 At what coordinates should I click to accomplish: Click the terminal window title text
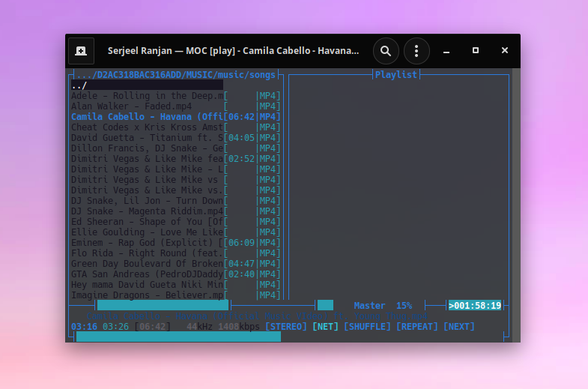233,51
